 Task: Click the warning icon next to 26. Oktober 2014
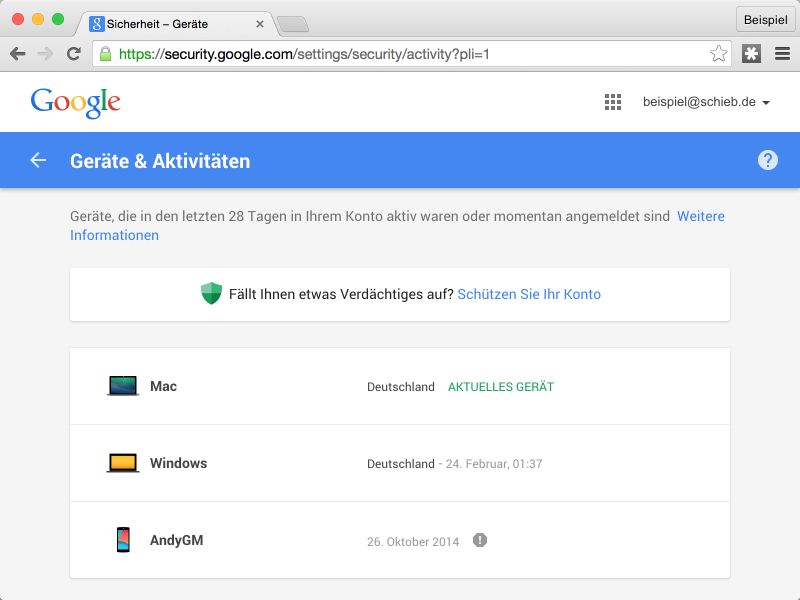[x=480, y=540]
